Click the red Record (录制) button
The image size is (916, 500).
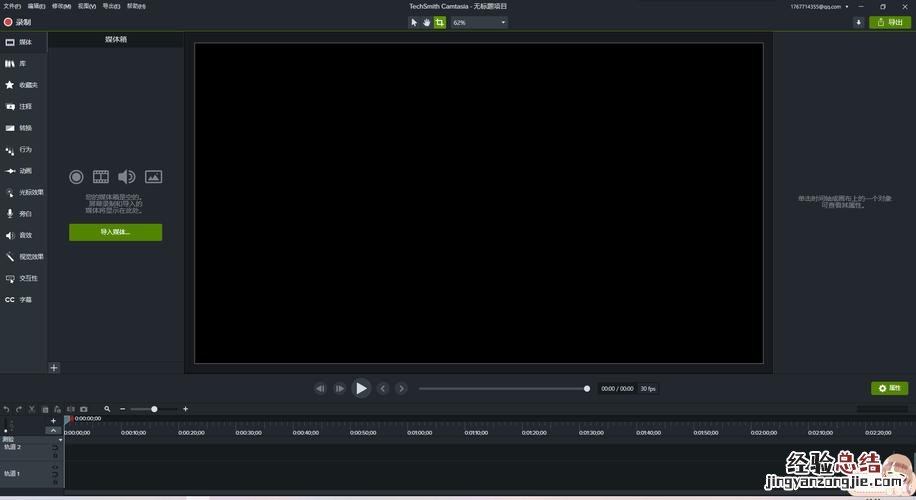click(x=17, y=22)
